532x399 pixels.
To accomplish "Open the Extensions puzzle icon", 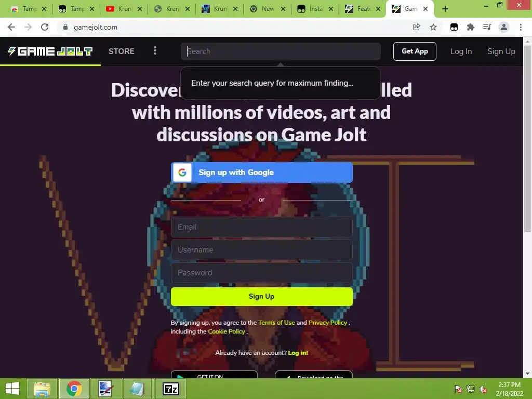I will tap(471, 27).
